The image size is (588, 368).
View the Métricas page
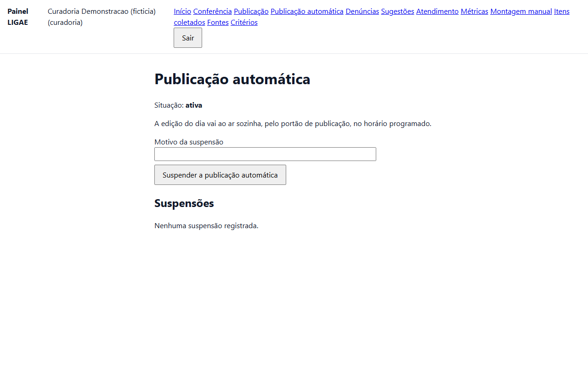point(475,11)
